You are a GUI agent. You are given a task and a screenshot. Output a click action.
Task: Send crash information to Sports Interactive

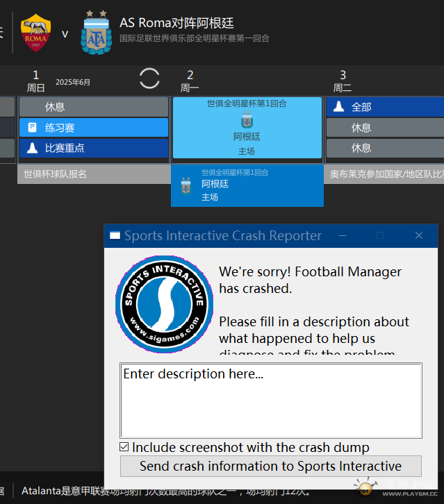tap(270, 466)
